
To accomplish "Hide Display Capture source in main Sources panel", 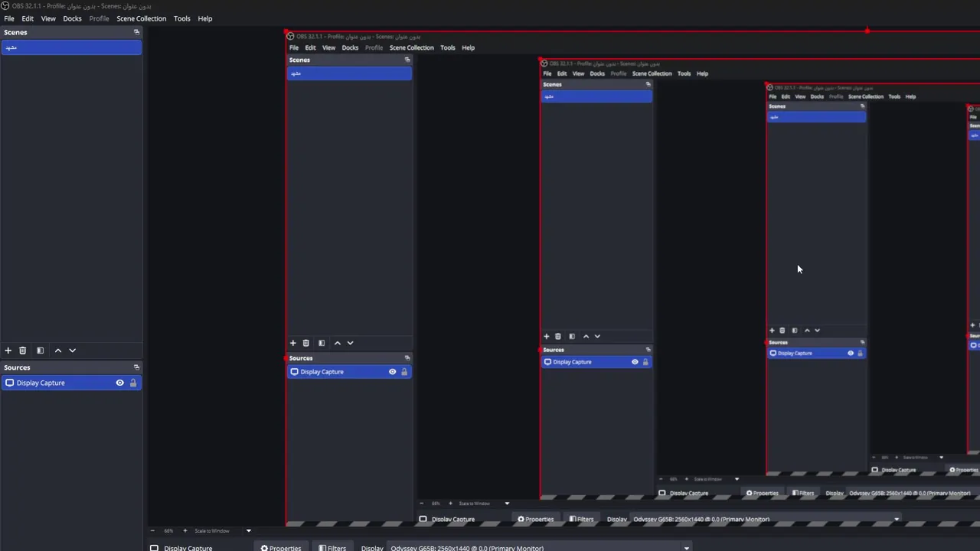I will coord(119,383).
